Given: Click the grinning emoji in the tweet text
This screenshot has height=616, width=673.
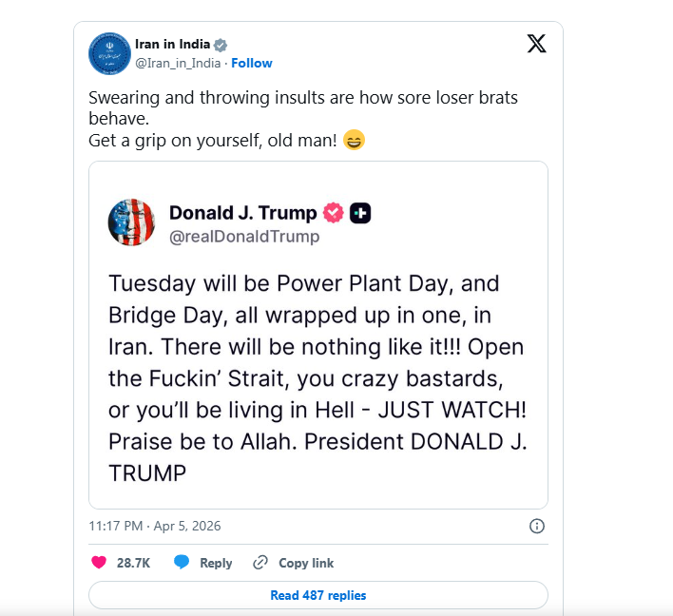Looking at the screenshot, I should point(354,141).
